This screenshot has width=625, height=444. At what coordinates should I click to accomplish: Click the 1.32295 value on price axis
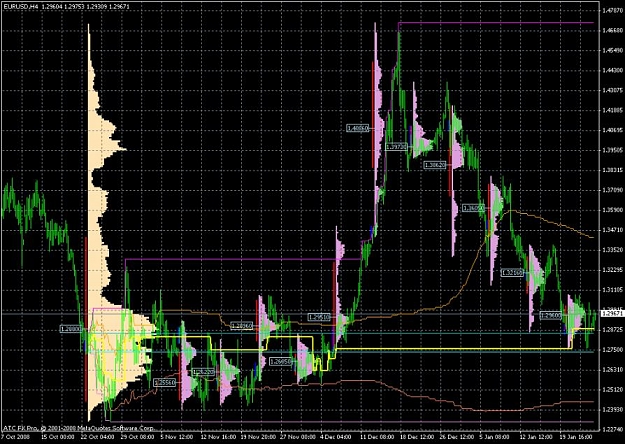coord(613,270)
